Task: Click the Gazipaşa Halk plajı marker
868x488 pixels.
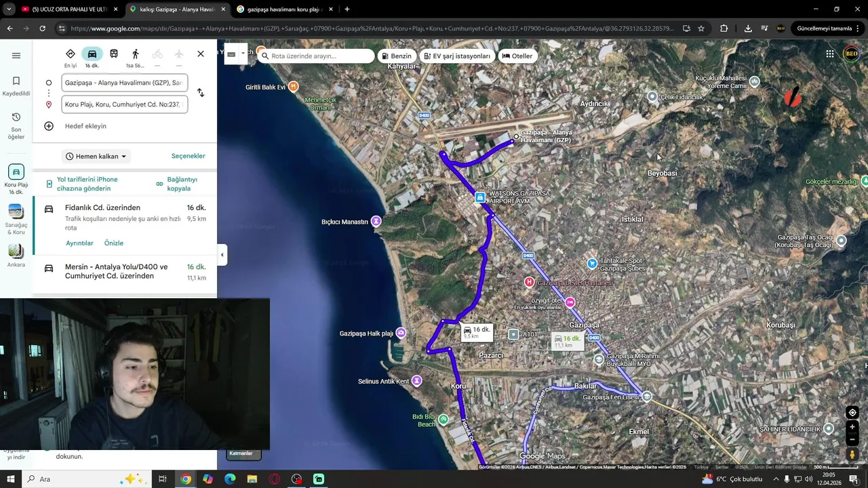Action: pyautogui.click(x=401, y=333)
